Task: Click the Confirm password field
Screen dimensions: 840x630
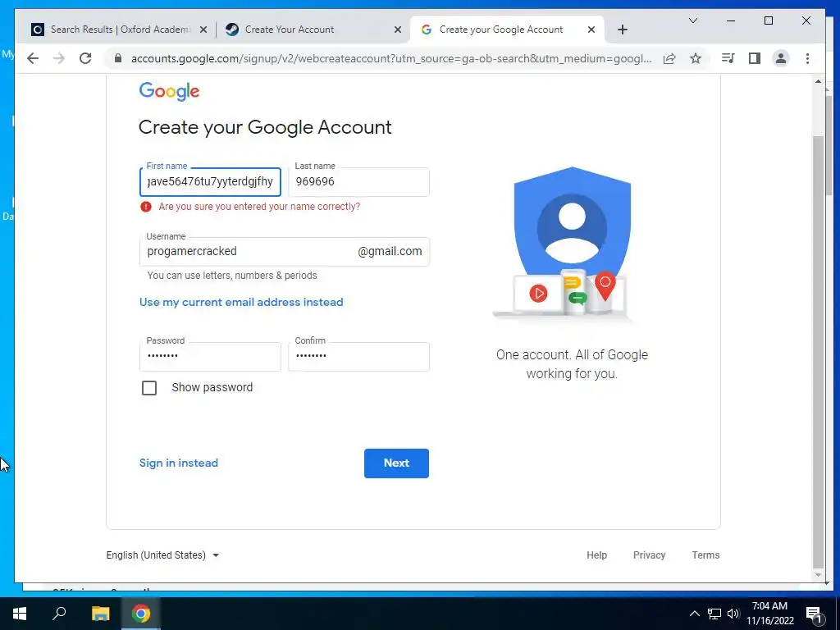Action: point(358,356)
